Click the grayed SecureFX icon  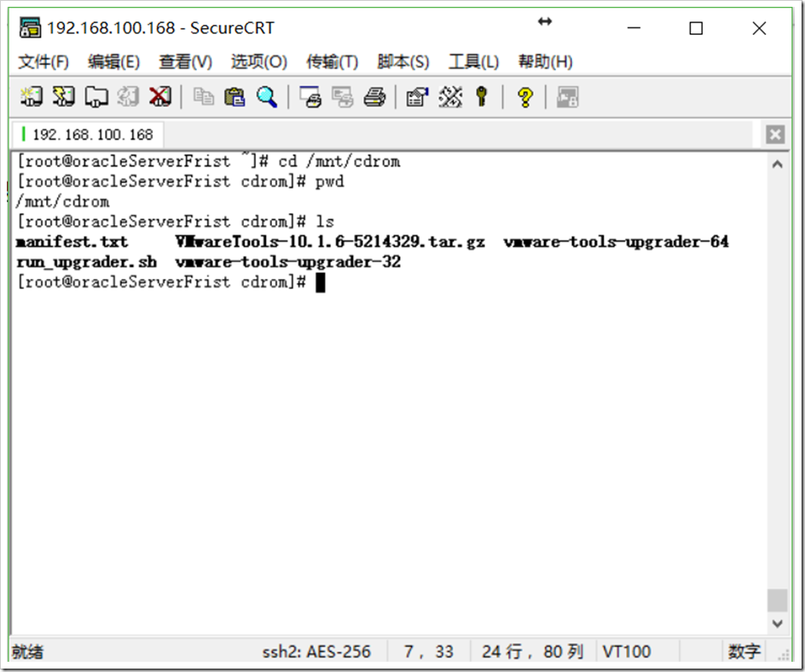point(568,97)
